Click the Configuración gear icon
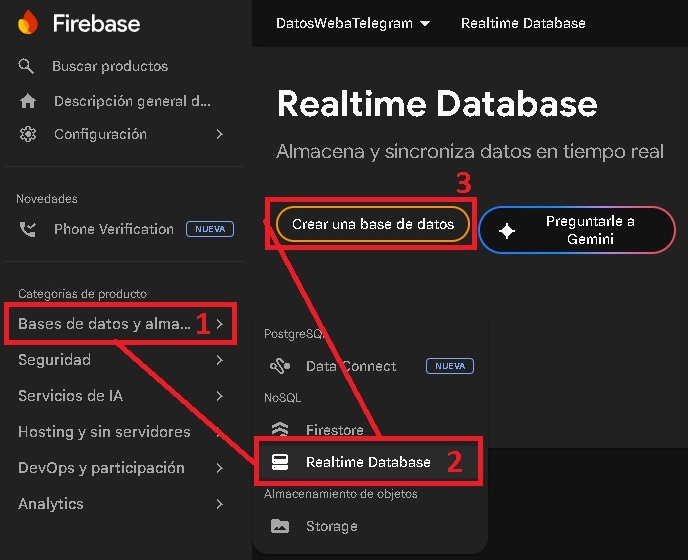Screen dimensions: 688x560 coord(28,134)
